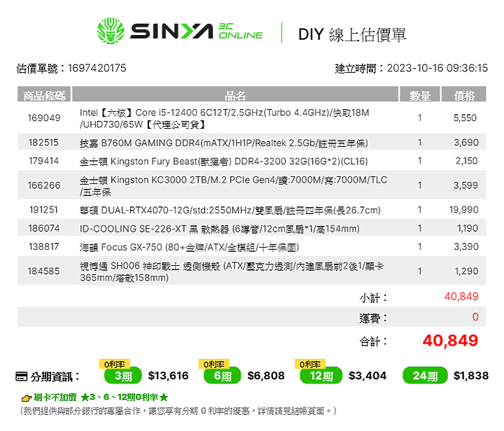Click the 運費 value 0
Viewport: 504px width, 431px height.
475,317
